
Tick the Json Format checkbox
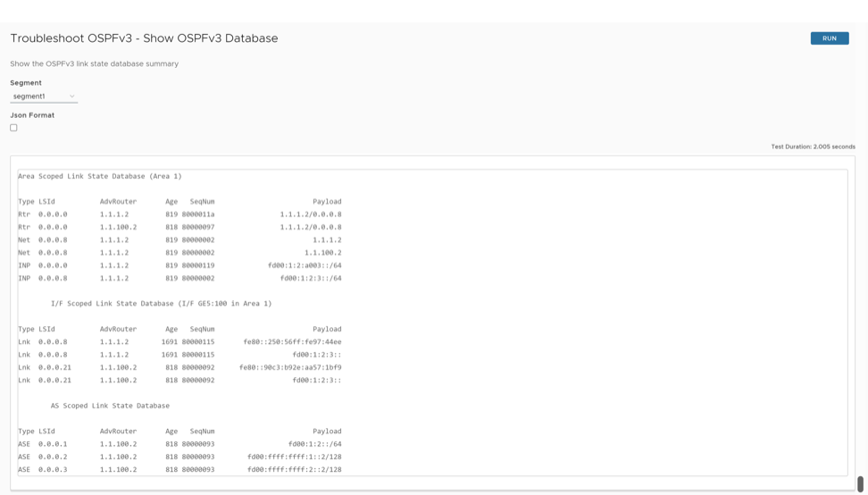coord(13,128)
